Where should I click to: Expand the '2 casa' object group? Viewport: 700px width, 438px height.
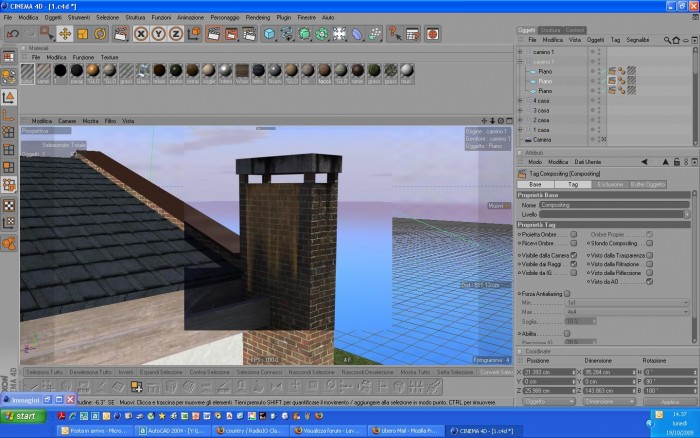click(x=520, y=120)
